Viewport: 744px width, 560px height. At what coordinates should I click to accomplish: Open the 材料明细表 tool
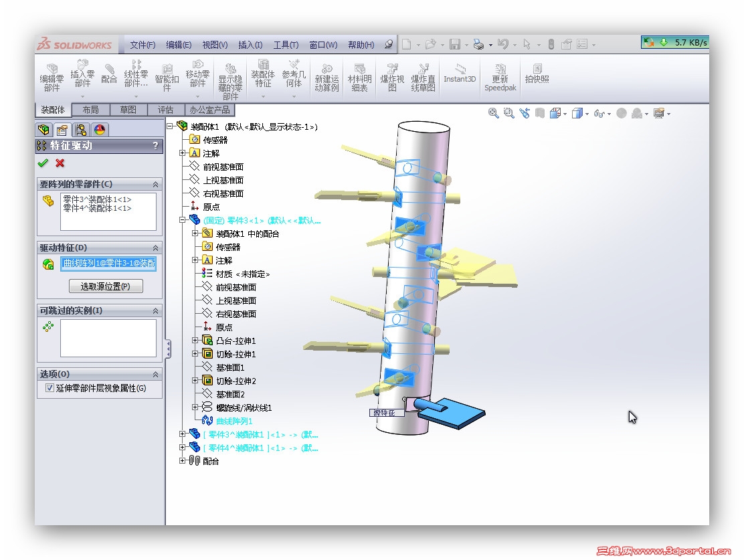(x=360, y=78)
